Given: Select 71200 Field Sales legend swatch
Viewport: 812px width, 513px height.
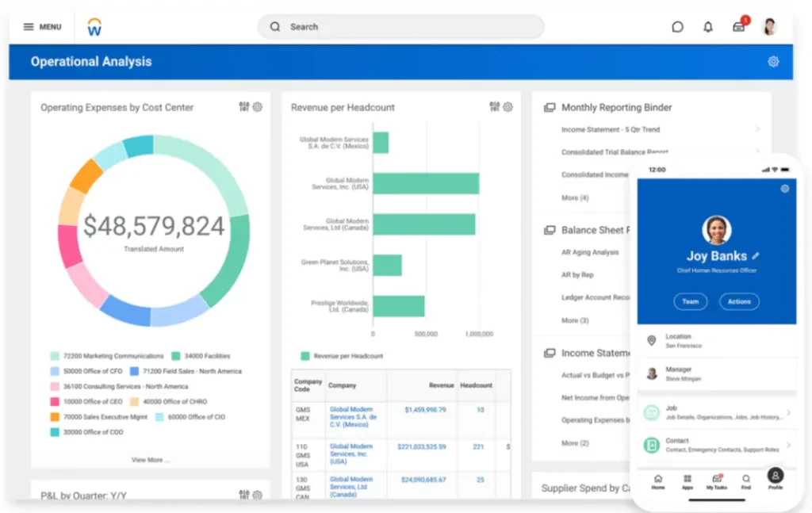Looking at the screenshot, I should (134, 371).
